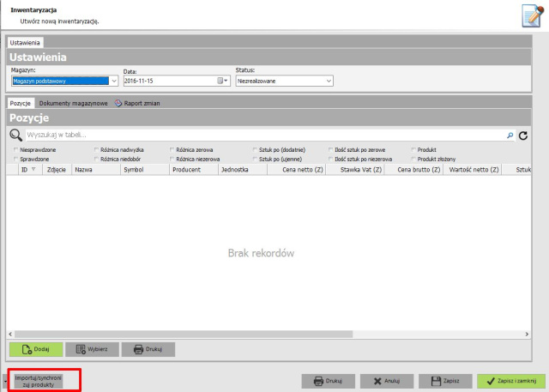Click the bottom Drukuj button near Anuluj

(x=329, y=381)
